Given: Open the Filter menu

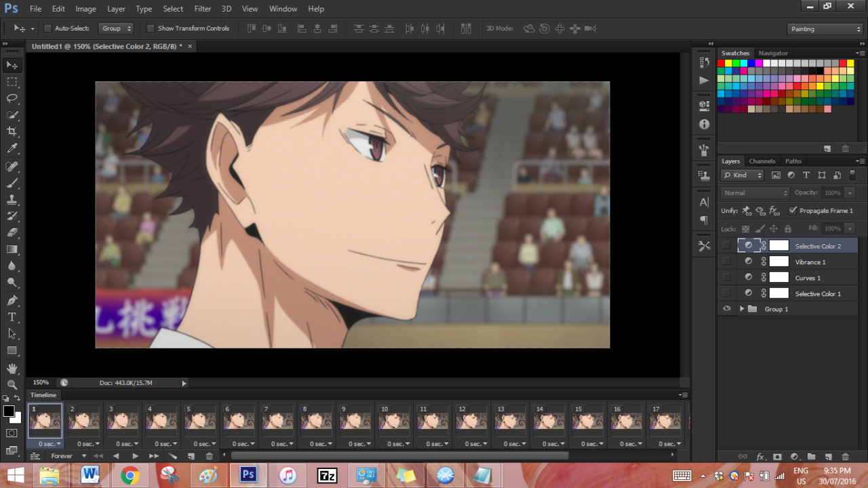Looking at the screenshot, I should point(203,9).
